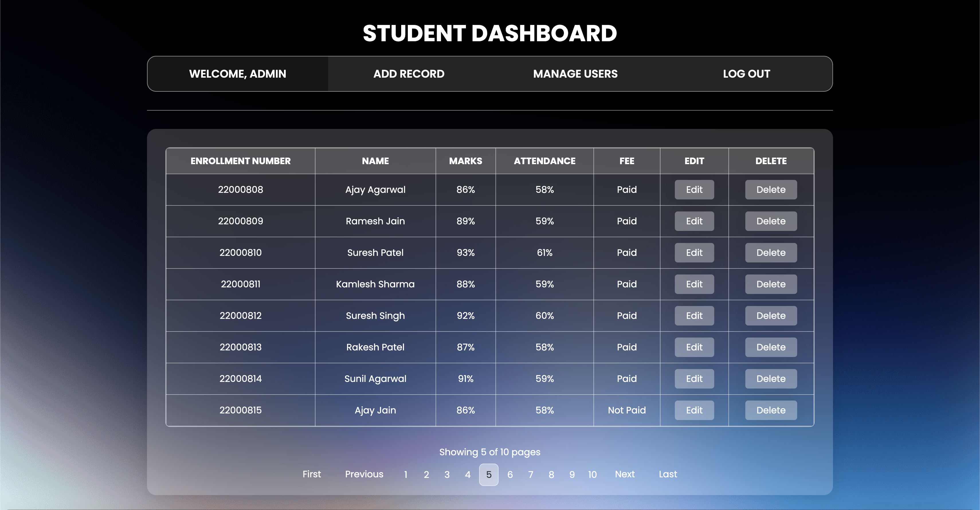Edit Suresh Patel's record
Viewport: 980px width, 510px height.
(x=694, y=253)
